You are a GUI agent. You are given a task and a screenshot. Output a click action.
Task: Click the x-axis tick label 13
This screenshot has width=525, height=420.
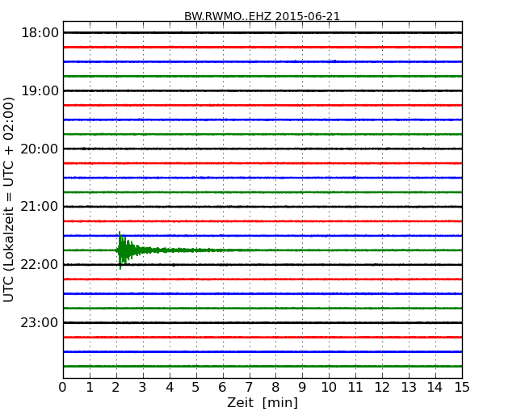[409, 387]
